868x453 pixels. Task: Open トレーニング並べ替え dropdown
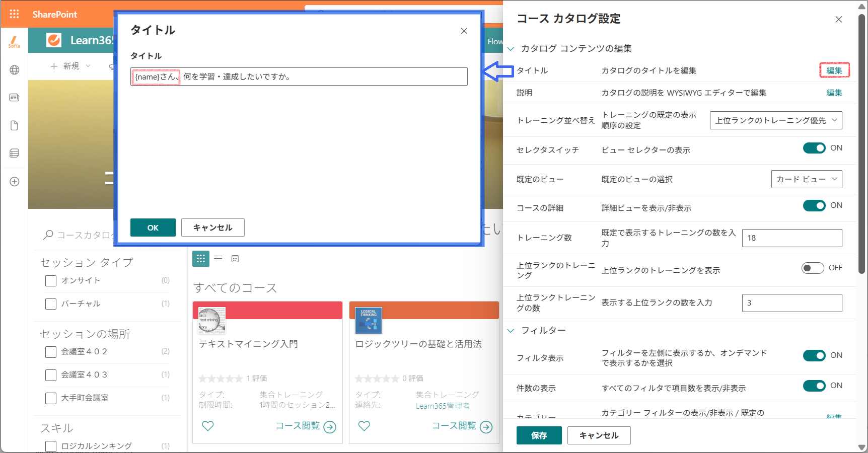pyautogui.click(x=776, y=120)
